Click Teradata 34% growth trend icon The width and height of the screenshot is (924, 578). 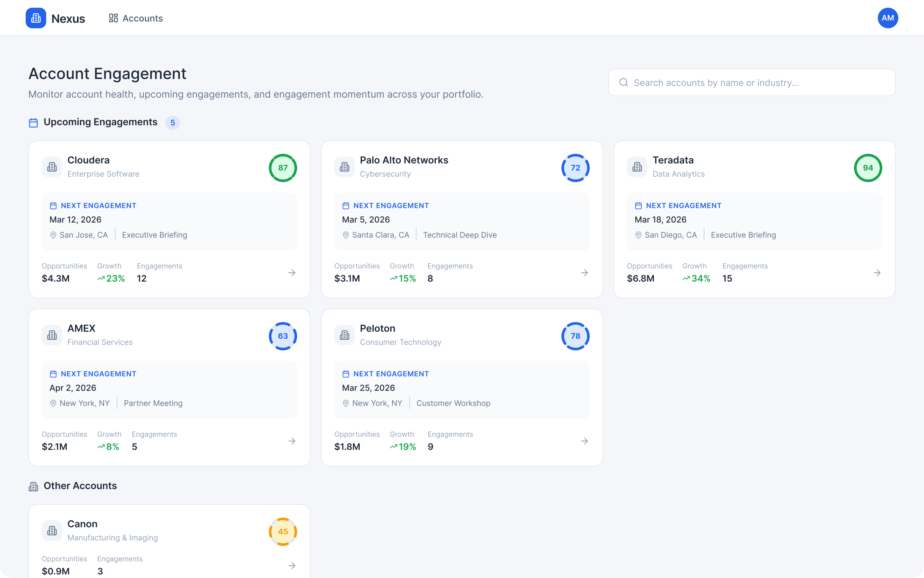(686, 279)
